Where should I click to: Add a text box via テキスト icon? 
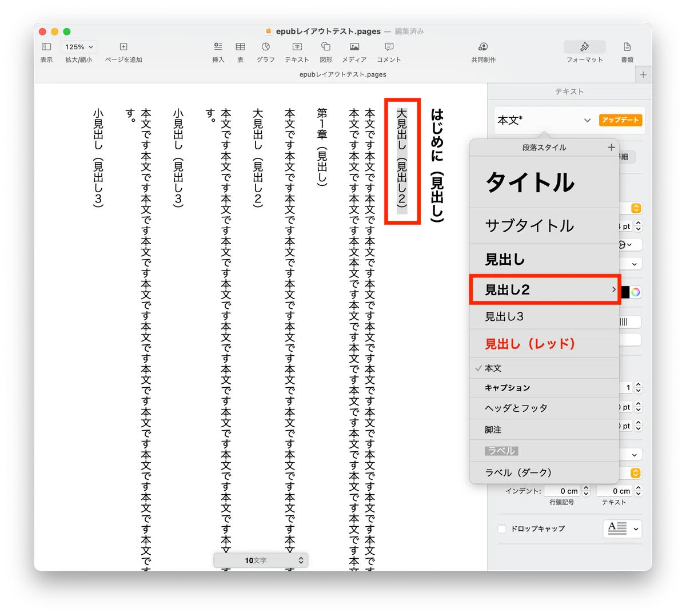(x=297, y=47)
